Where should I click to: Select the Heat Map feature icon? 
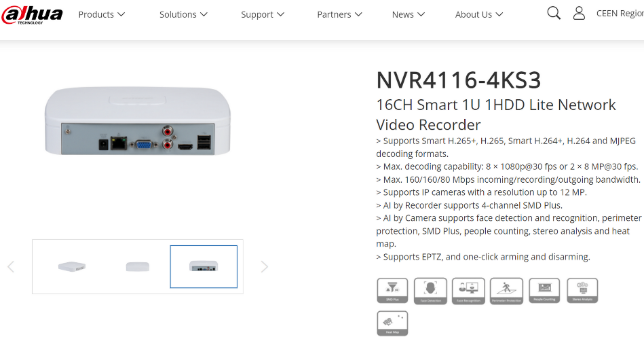(392, 323)
